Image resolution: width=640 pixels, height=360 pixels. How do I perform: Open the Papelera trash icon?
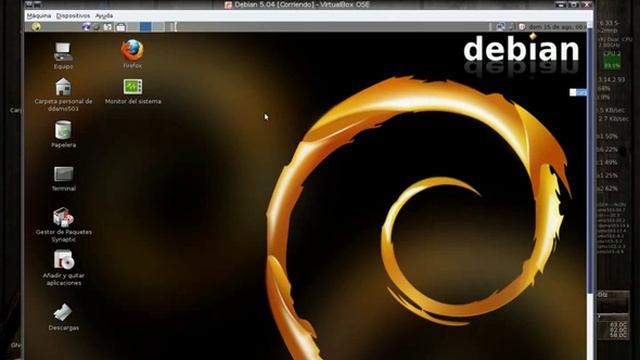[x=63, y=130]
